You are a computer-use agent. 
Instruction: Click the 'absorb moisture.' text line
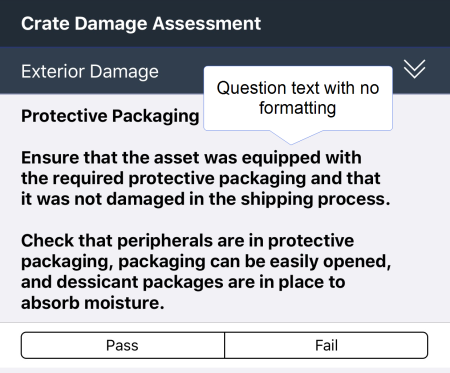[93, 303]
